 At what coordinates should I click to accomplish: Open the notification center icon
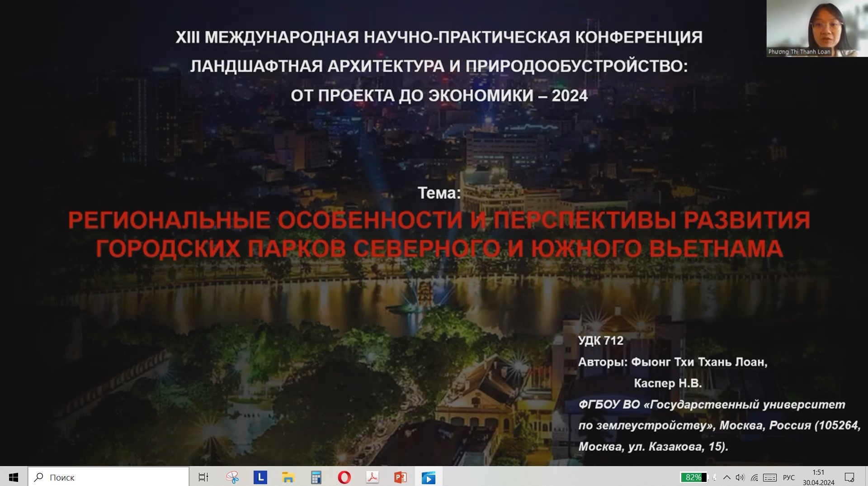coord(849,477)
